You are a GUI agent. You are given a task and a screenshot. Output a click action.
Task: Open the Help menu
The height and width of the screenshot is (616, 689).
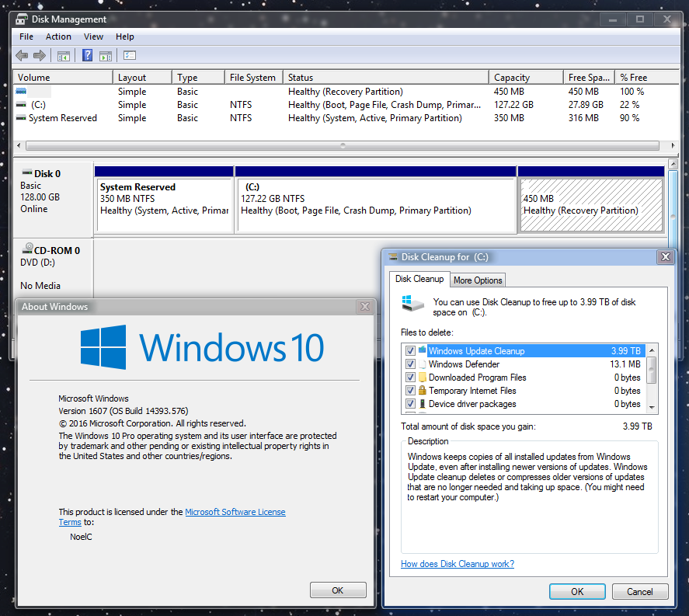click(x=125, y=37)
